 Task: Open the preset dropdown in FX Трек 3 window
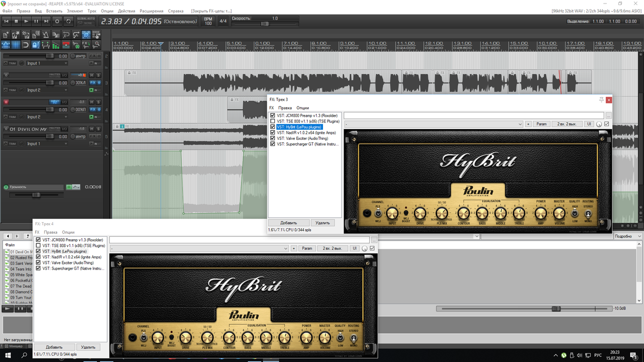click(x=434, y=124)
